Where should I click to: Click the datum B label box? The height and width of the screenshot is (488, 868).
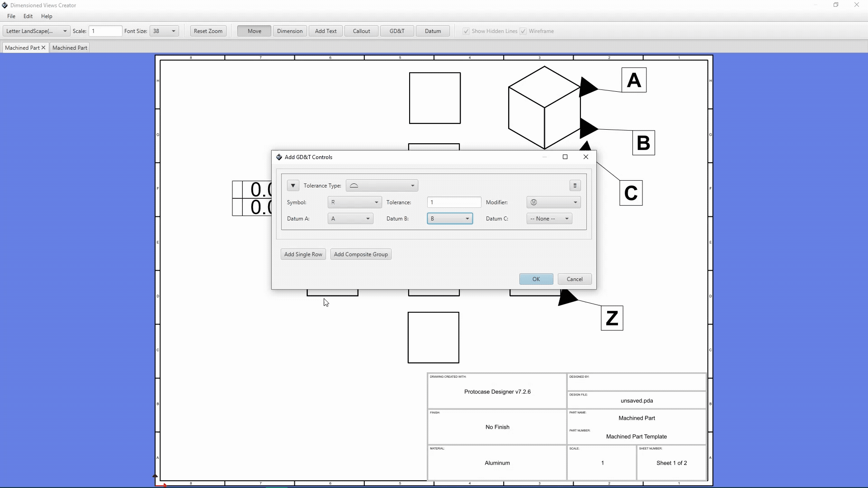pos(643,143)
